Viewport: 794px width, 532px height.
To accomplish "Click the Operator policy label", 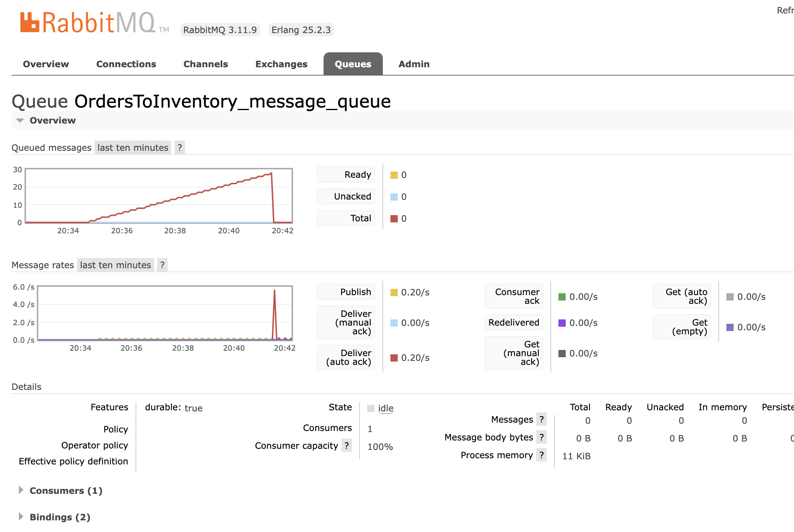I will click(x=95, y=446).
